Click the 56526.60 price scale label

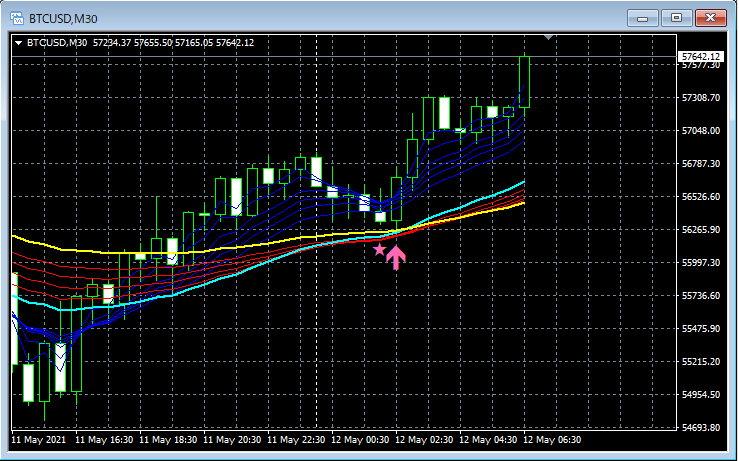701,197
